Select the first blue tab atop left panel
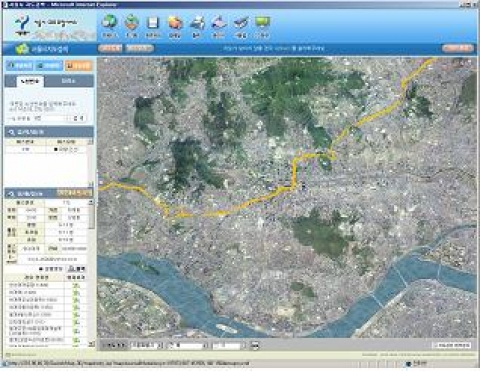 point(20,66)
